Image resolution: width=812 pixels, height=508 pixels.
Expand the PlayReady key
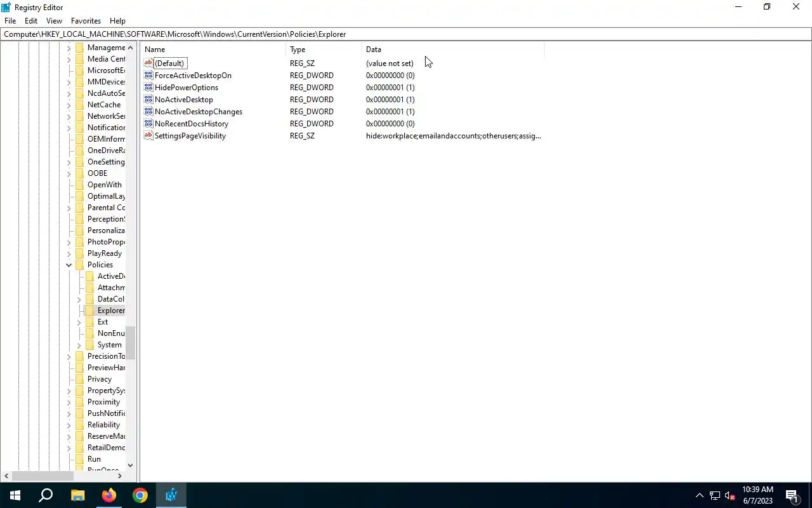pyautogui.click(x=69, y=253)
